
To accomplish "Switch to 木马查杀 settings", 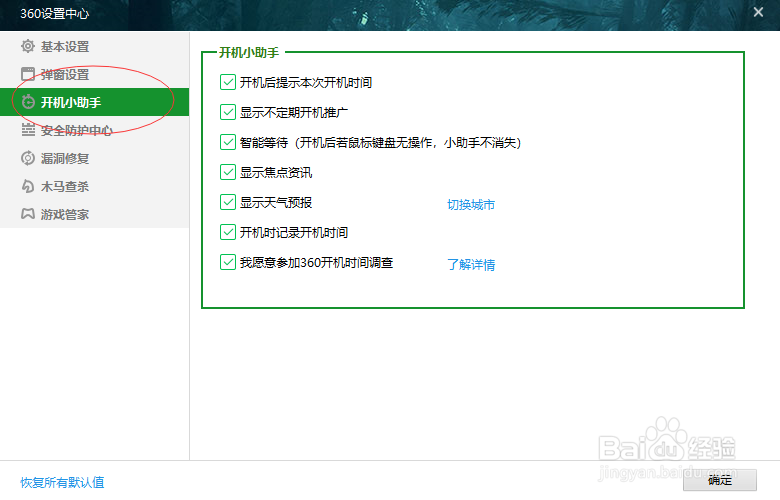I will point(95,186).
